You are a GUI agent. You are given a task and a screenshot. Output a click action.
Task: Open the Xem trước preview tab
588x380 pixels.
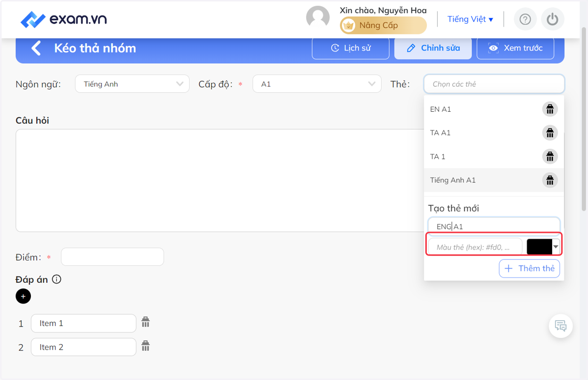[515, 48]
